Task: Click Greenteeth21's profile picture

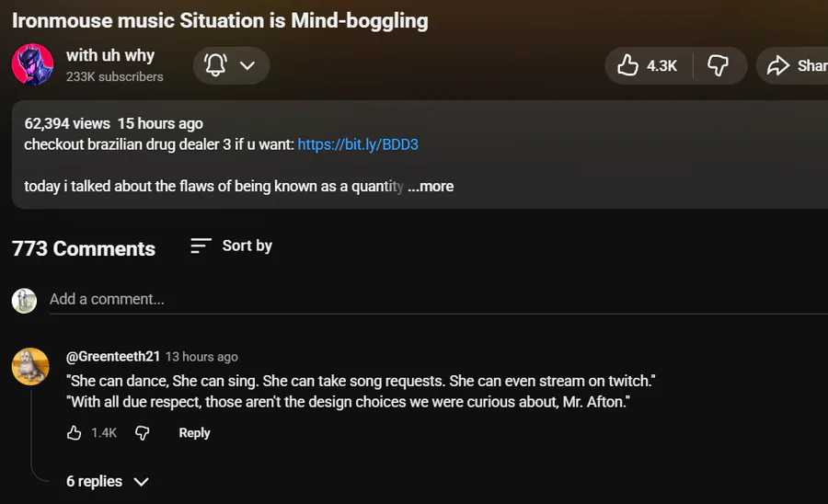Action: click(x=30, y=366)
